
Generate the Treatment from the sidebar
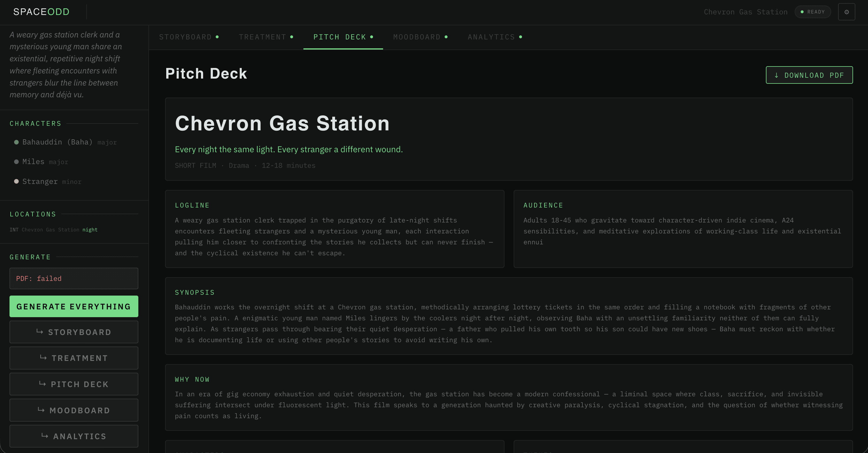tap(74, 358)
